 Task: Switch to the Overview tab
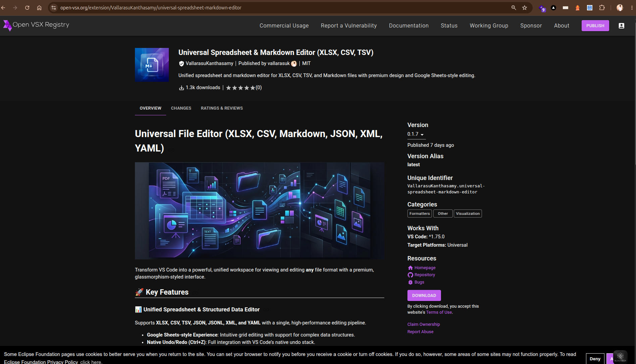(x=150, y=108)
